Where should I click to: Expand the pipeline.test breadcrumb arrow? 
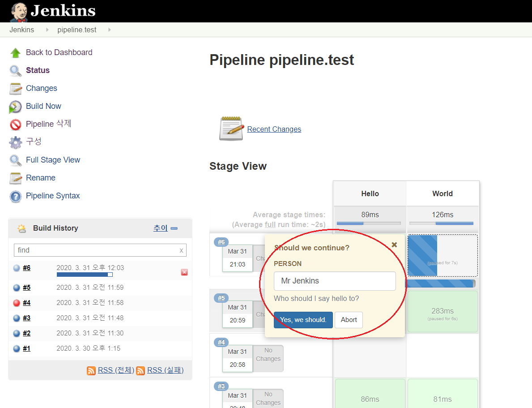click(x=109, y=30)
